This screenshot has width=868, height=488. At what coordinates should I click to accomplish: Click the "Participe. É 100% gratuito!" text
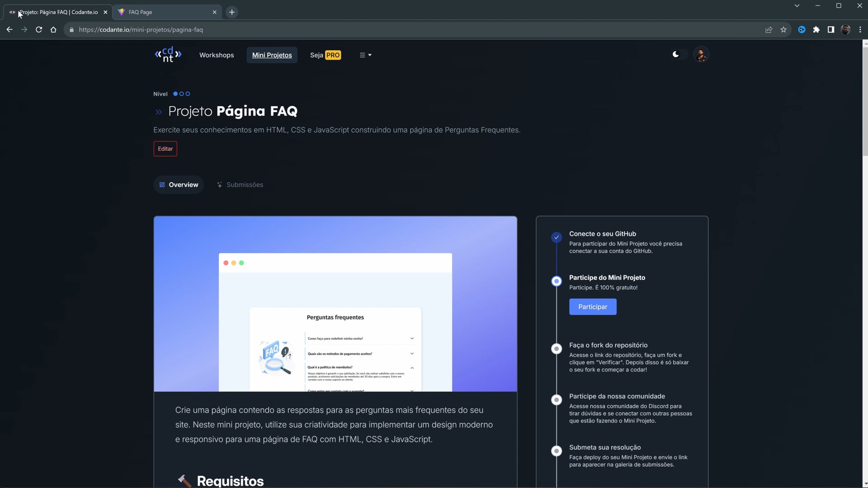pyautogui.click(x=604, y=287)
